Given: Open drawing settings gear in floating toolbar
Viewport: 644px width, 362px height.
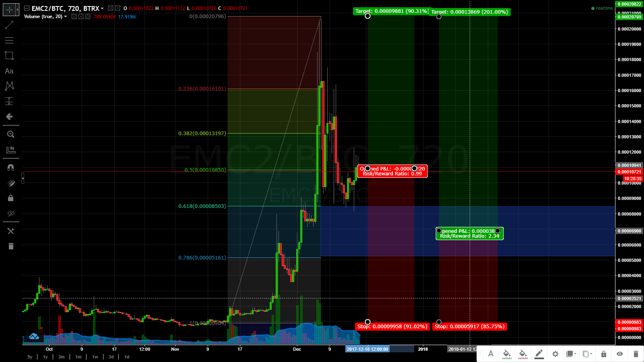Looking at the screenshot, I should 555,354.
